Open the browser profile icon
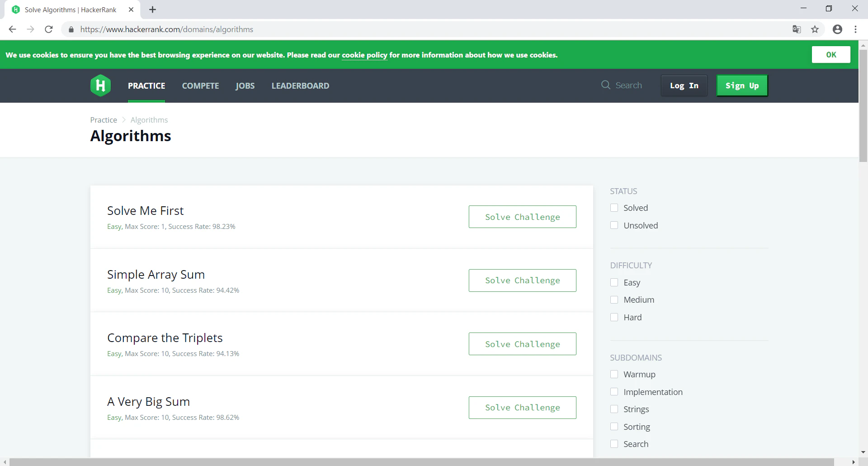This screenshot has height=466, width=868. pos(837,29)
